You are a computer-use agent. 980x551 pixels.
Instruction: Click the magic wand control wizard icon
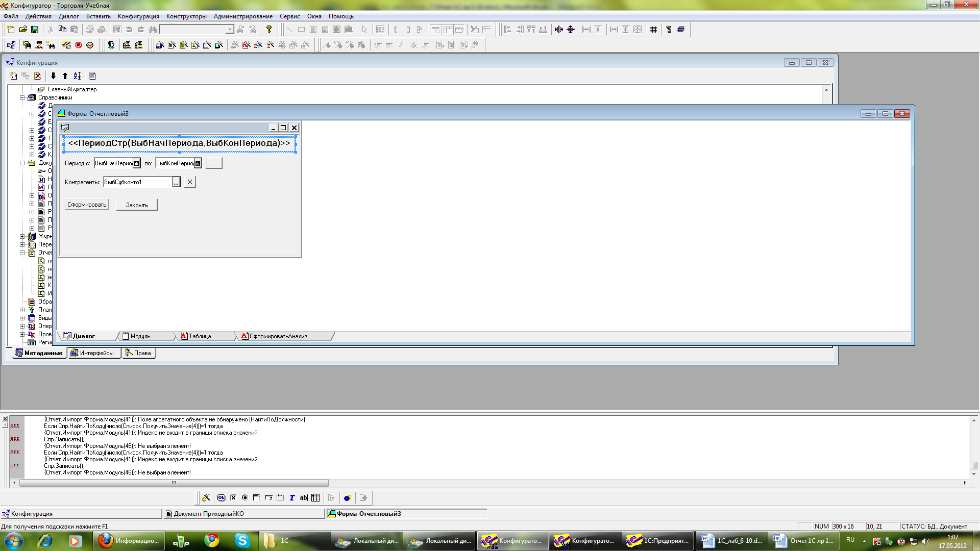click(206, 498)
